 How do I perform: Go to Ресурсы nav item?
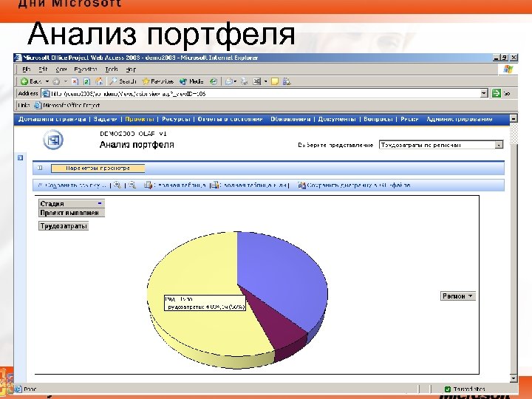coord(176,119)
